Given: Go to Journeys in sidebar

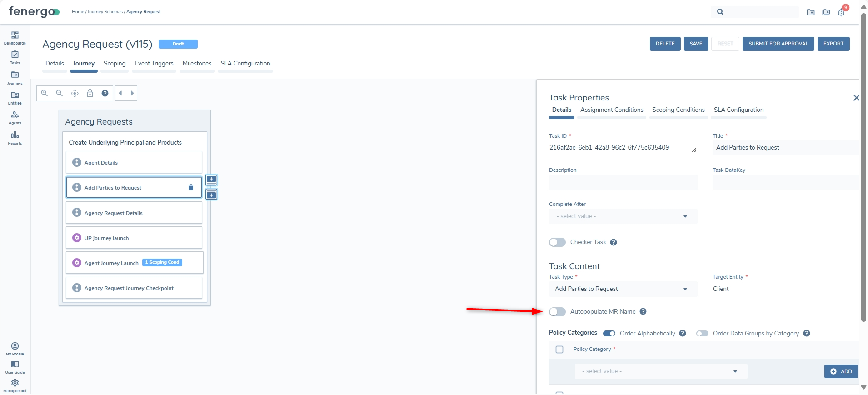Looking at the screenshot, I should (15, 78).
